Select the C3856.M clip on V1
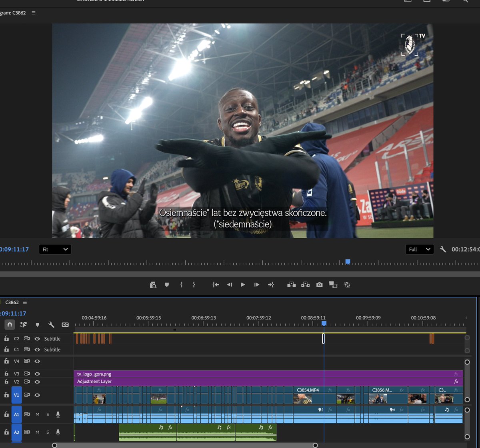Image resolution: width=480 pixels, height=448 pixels. [x=388, y=395]
